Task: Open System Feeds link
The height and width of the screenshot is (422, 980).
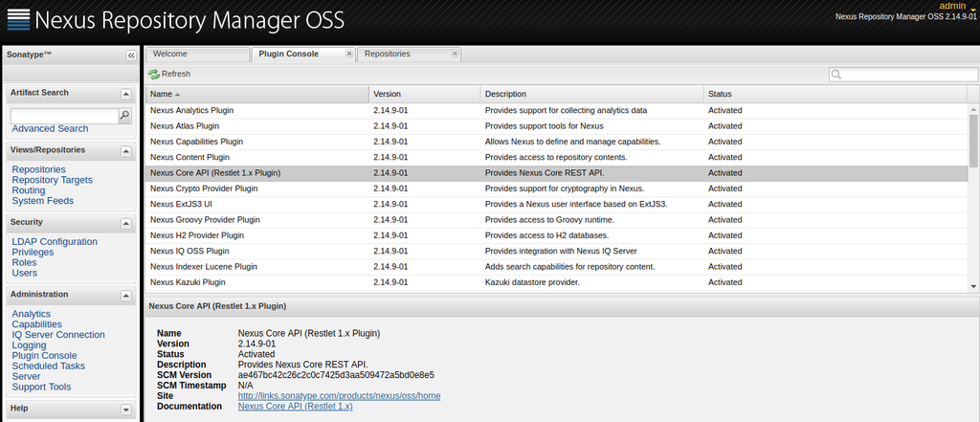Action: 42,201
